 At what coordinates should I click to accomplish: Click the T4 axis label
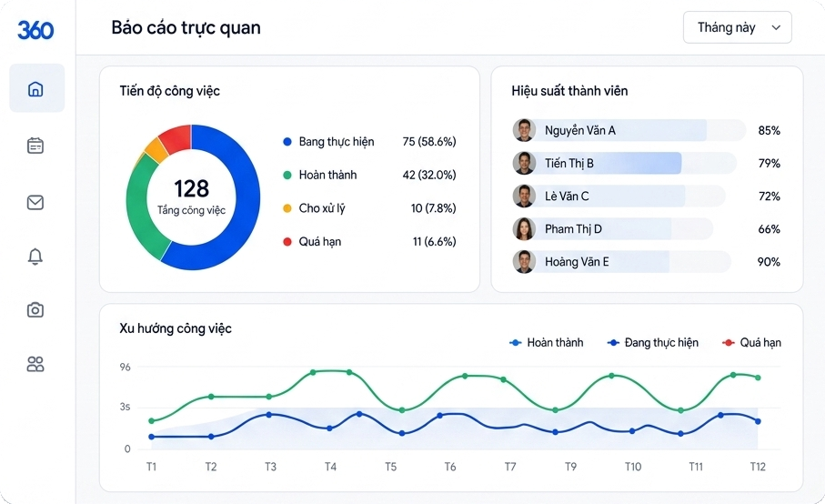(330, 467)
